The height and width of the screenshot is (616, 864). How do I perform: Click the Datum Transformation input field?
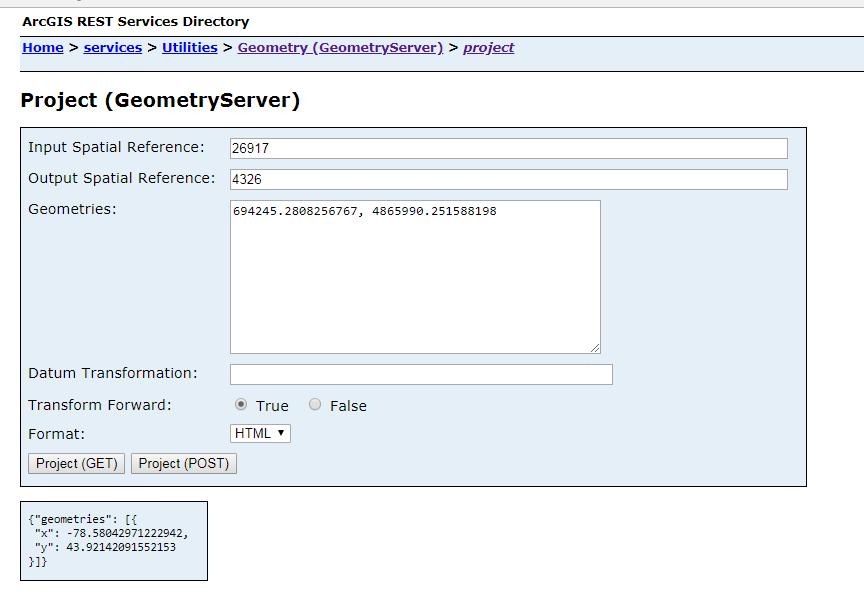tap(421, 374)
